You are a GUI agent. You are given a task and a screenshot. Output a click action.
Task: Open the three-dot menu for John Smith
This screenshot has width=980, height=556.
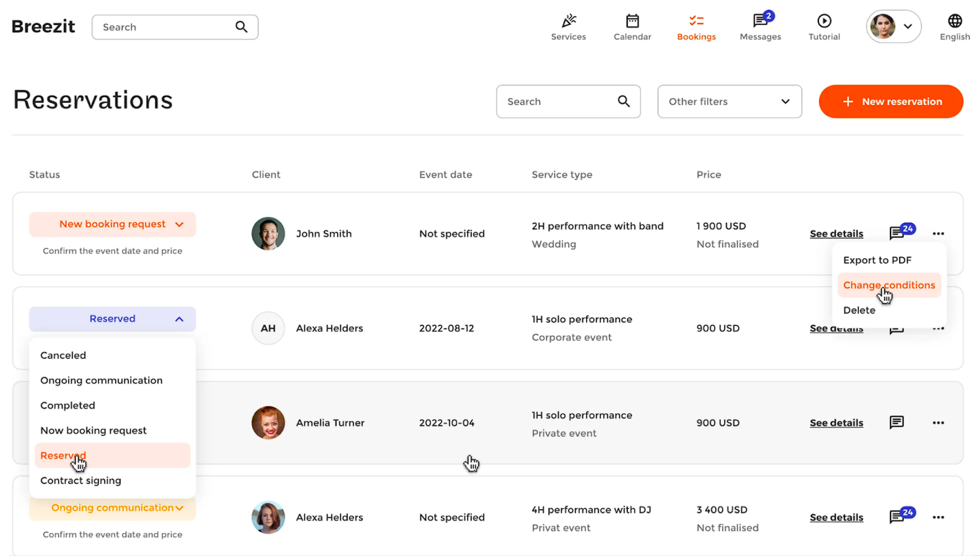coord(938,234)
